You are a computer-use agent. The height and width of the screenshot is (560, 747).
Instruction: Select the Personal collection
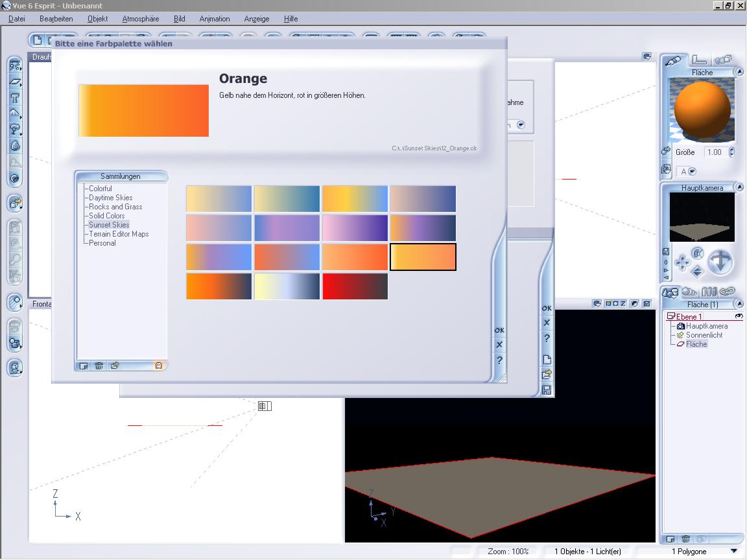[102, 243]
